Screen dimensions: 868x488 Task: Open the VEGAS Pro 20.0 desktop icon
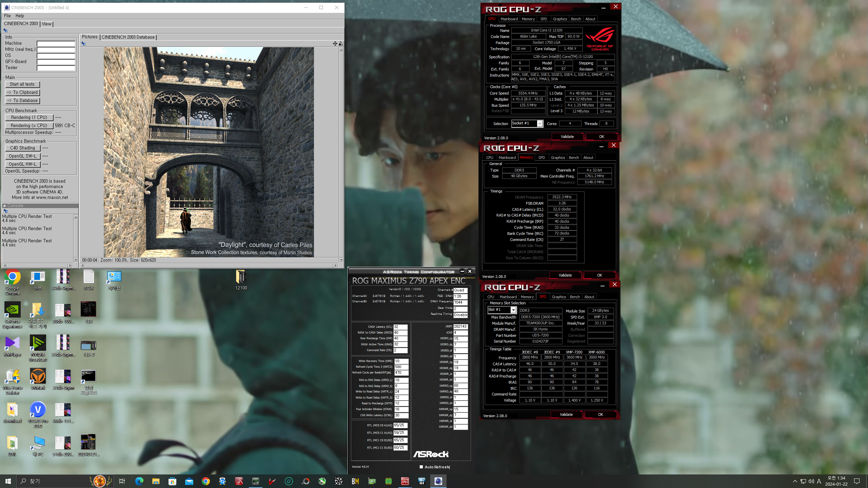(38, 415)
